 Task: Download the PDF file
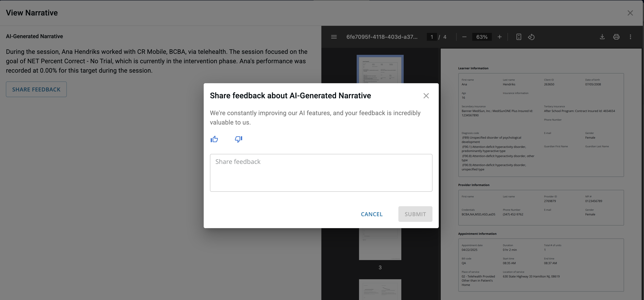pos(602,37)
